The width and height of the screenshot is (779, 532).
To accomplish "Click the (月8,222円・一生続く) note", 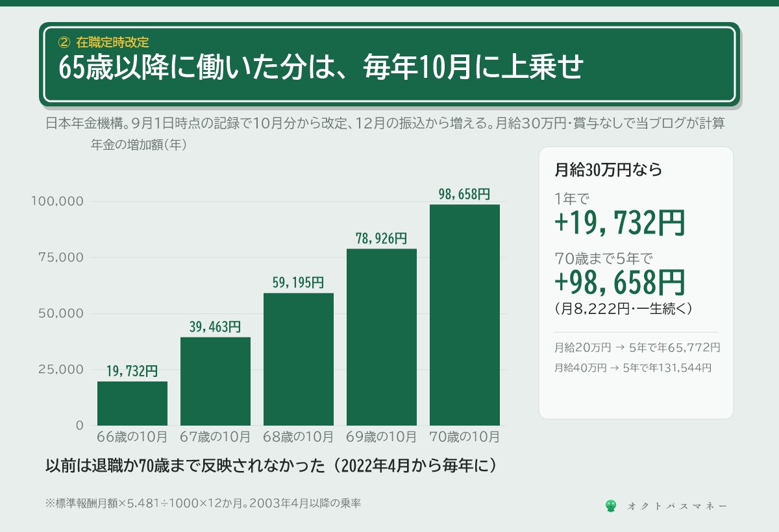I will (x=623, y=309).
